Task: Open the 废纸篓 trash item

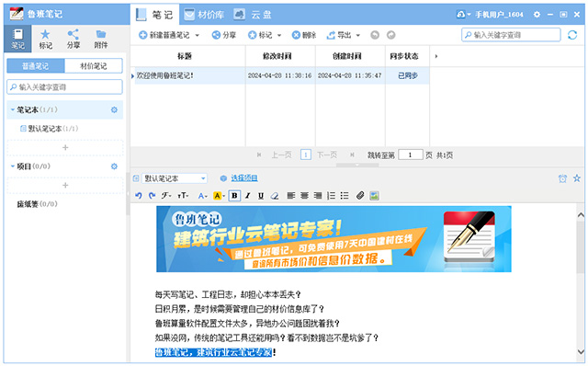Action: 37,204
